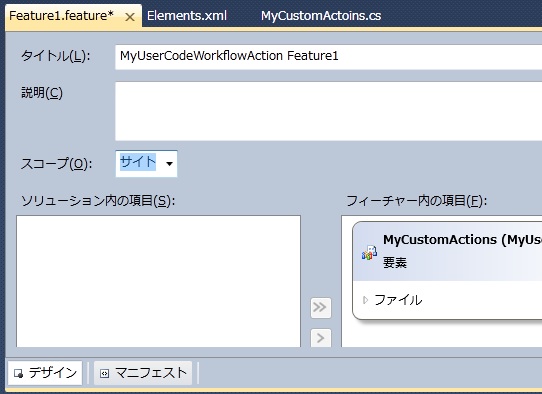Close the Feature1.feature tab

click(x=130, y=17)
